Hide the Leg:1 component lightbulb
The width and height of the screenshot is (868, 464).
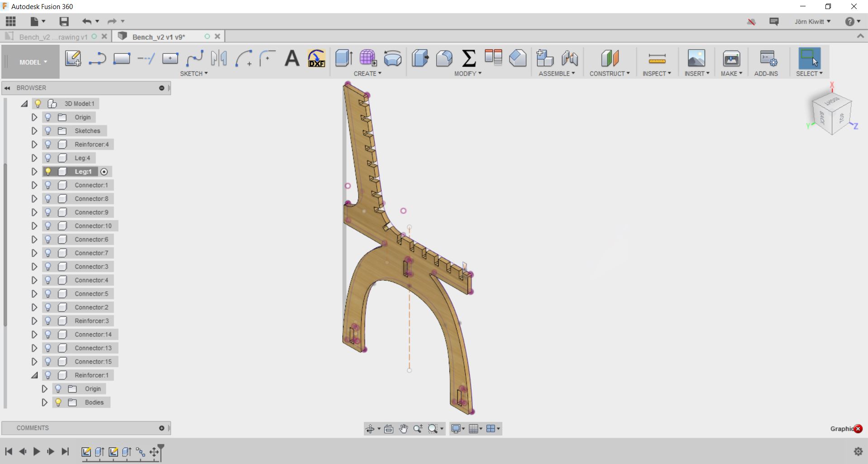pos(48,171)
